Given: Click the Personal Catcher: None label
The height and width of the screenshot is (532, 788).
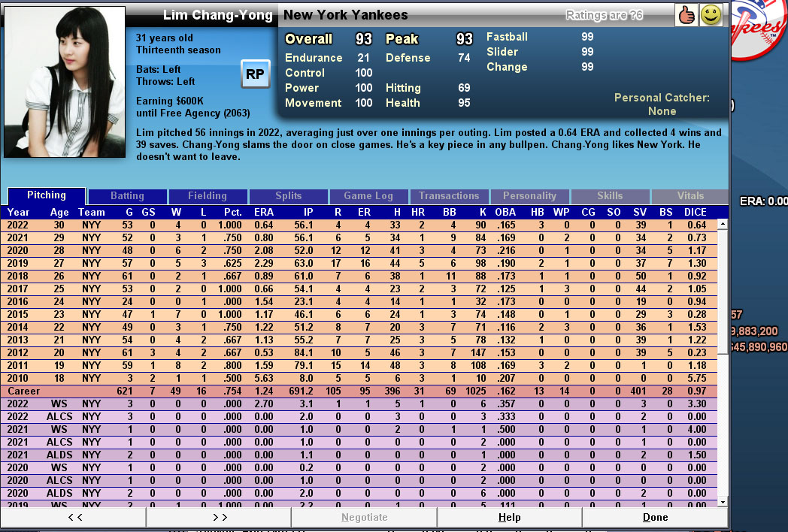Looking at the screenshot, I should [662, 104].
